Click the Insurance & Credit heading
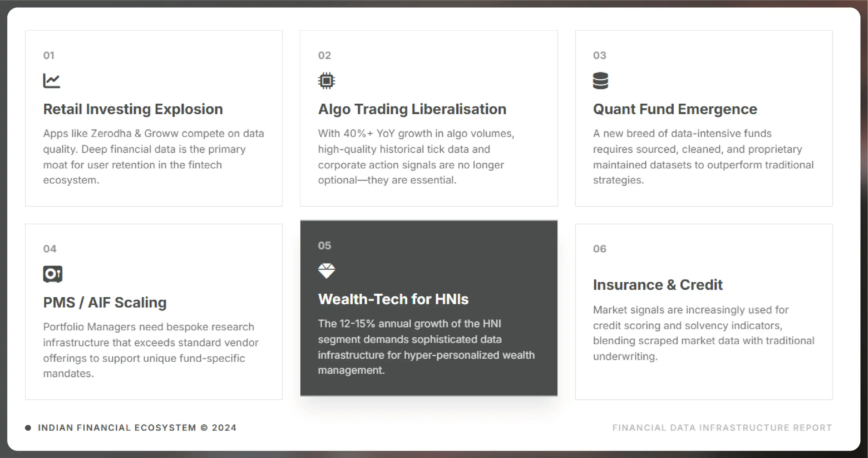 [x=658, y=285]
